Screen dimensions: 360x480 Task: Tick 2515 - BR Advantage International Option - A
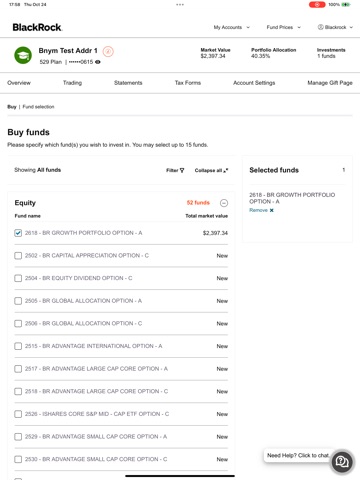pos(18,346)
